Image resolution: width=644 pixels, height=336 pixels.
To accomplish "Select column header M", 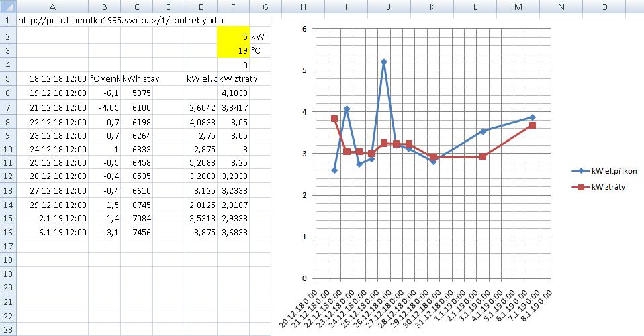I will coord(518,7).
